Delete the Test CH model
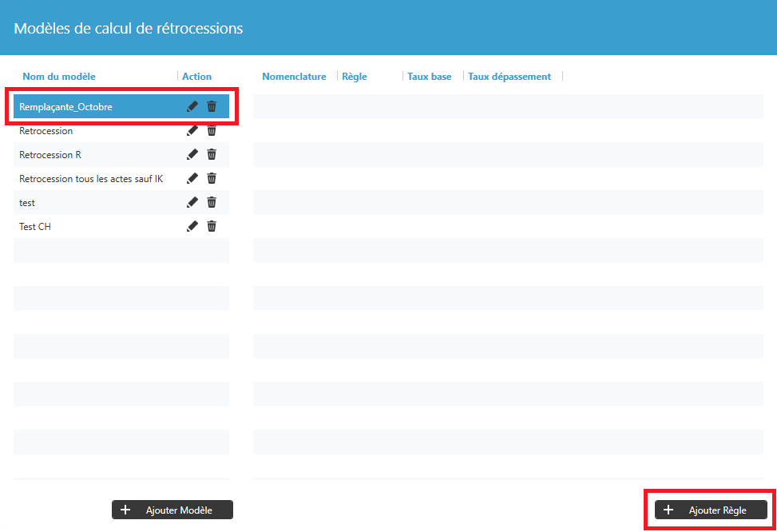 [212, 226]
